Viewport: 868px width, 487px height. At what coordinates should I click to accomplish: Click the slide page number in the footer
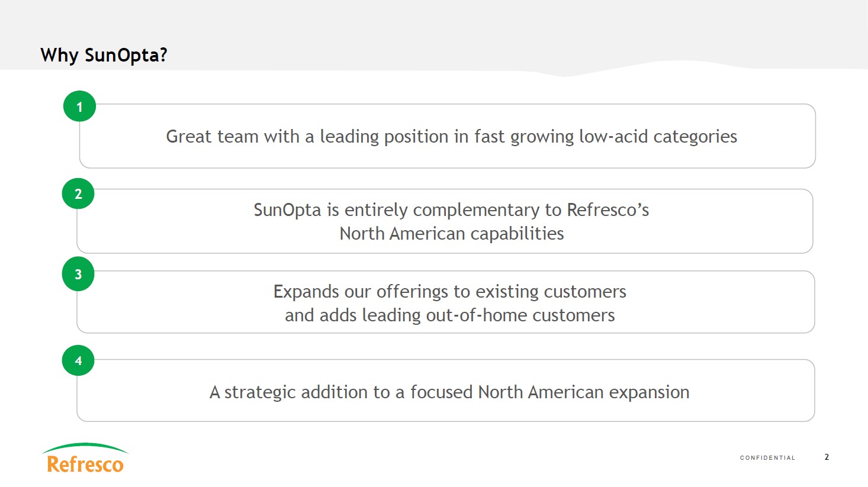[827, 457]
